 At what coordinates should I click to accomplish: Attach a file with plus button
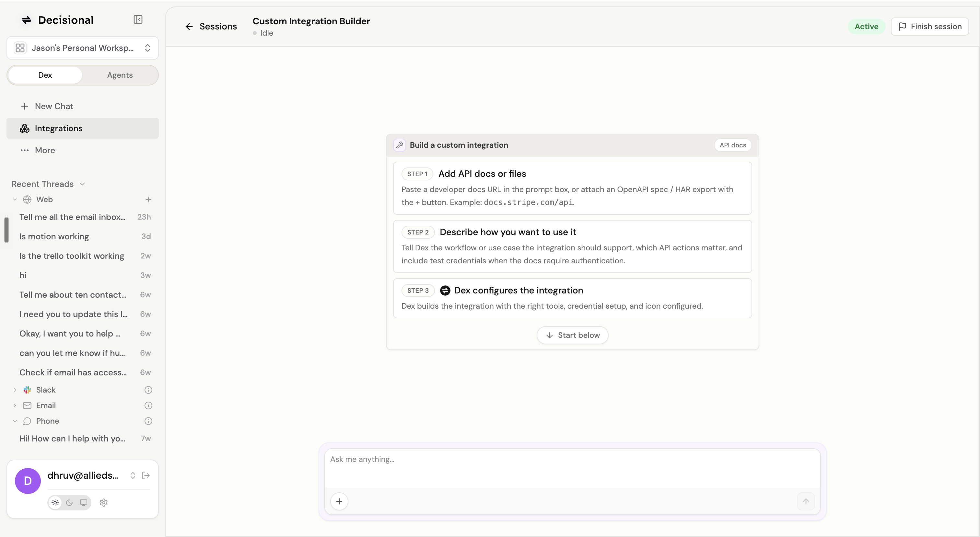(x=339, y=501)
